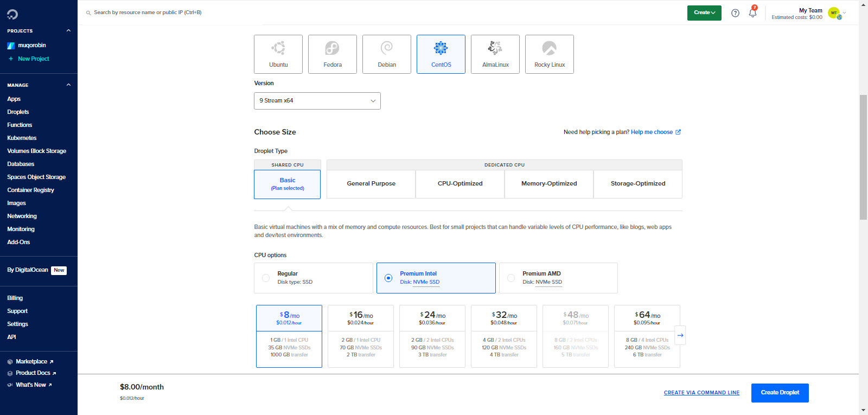Open the notifications bell icon
The image size is (868, 415).
752,12
